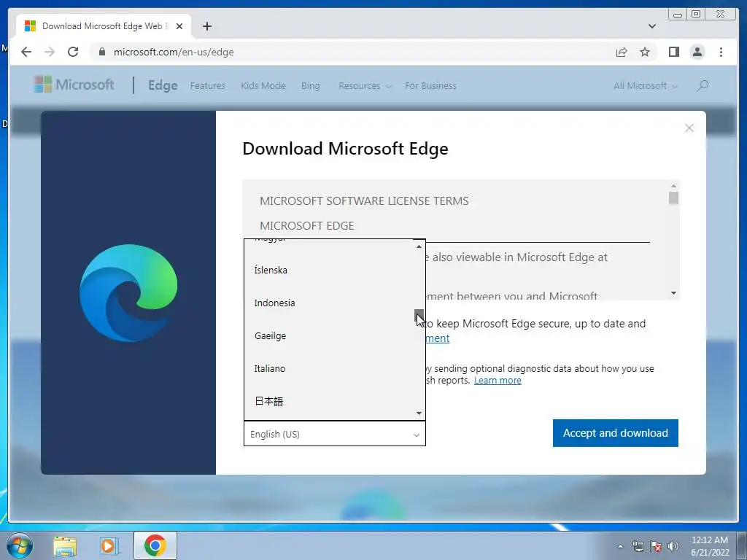747x560 pixels.
Task: Open the Learn more link
Action: click(x=498, y=381)
